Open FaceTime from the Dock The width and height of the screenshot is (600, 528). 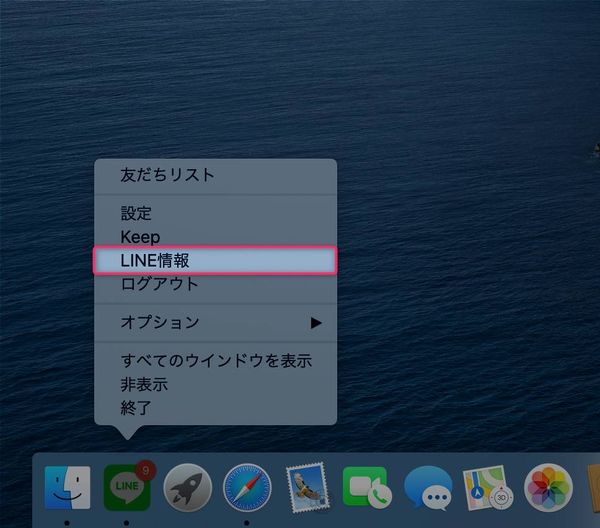click(367, 487)
